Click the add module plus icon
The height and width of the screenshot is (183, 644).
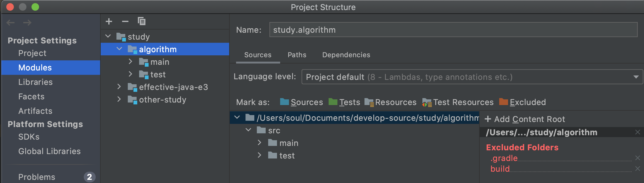(109, 21)
